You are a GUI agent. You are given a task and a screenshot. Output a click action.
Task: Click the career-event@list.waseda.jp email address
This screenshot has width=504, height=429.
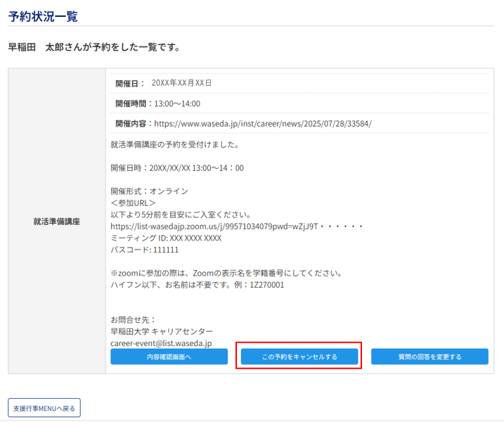pos(161,343)
